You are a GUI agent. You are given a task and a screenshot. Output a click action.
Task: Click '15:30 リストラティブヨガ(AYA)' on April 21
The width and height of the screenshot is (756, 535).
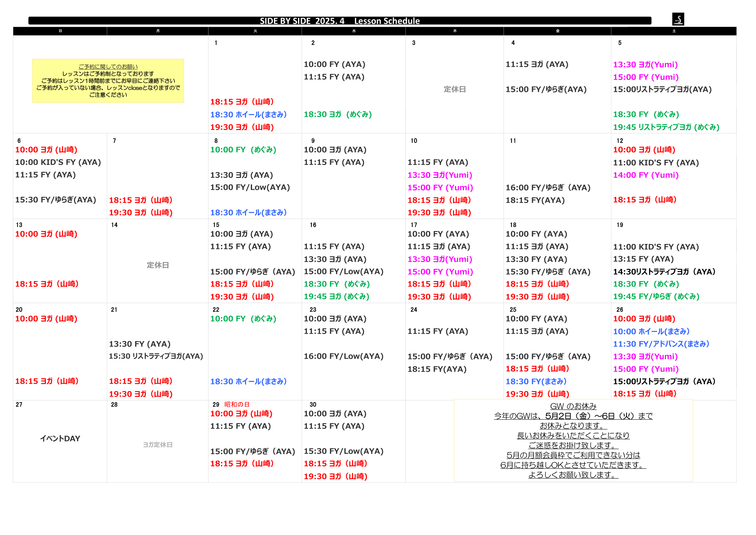click(x=156, y=356)
